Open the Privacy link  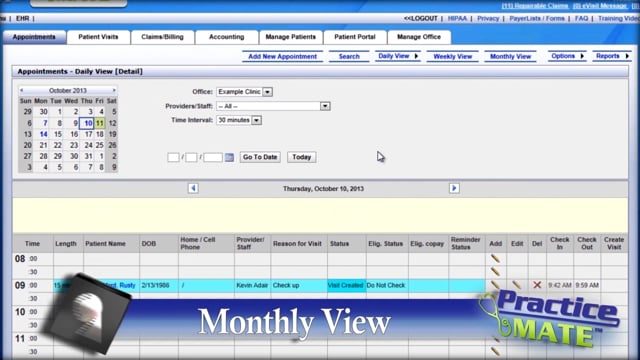coord(488,18)
